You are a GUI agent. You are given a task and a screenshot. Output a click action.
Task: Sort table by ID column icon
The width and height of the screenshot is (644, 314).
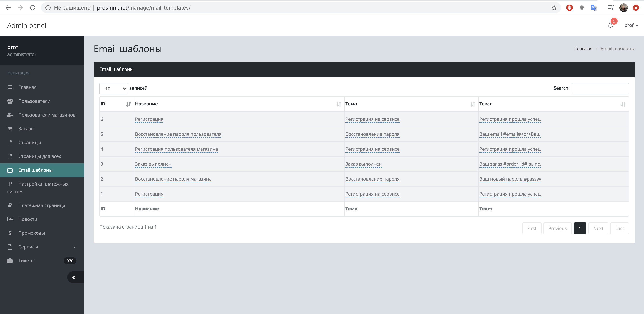(x=129, y=104)
